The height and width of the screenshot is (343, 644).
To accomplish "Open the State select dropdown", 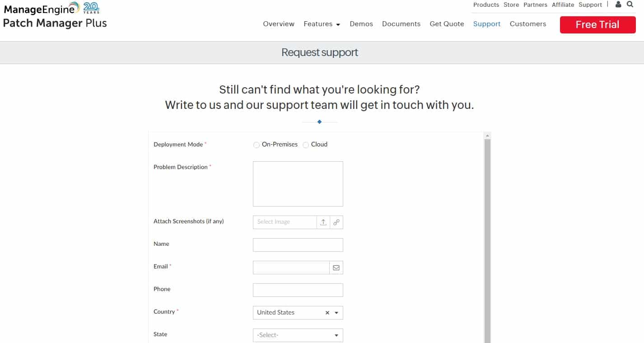I will [x=298, y=335].
